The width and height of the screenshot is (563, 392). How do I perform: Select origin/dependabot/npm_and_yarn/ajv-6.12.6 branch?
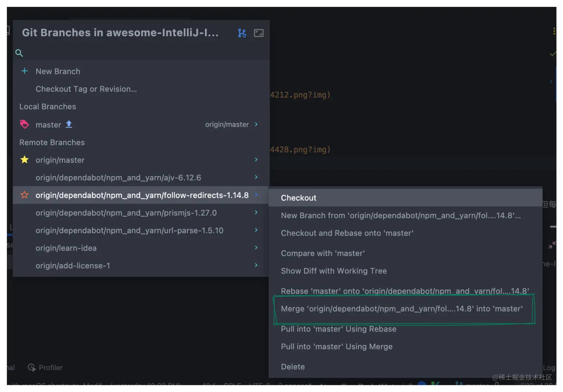[141, 178]
